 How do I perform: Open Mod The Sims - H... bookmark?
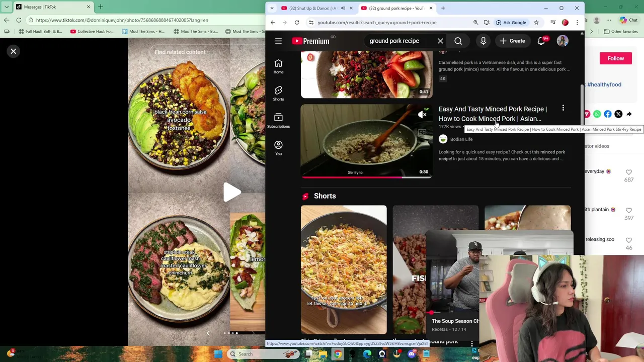(143, 32)
